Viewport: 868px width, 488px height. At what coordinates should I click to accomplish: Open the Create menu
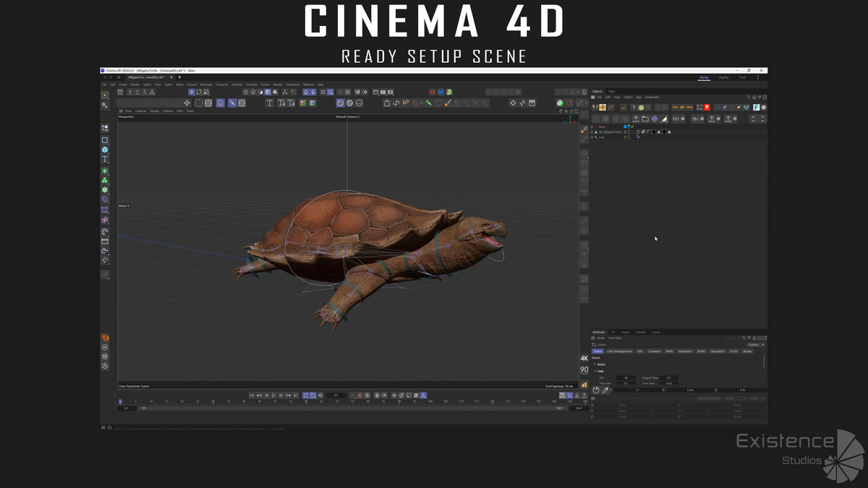point(123,85)
